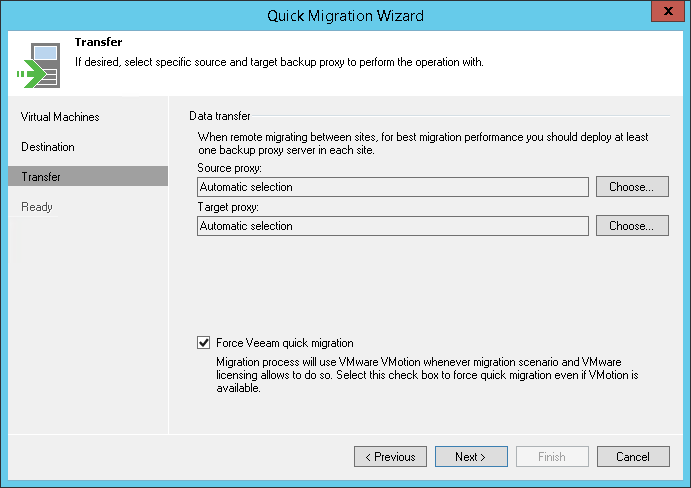
Task: Uncheck Force Veeam quick migration checkbox
Action: [204, 343]
